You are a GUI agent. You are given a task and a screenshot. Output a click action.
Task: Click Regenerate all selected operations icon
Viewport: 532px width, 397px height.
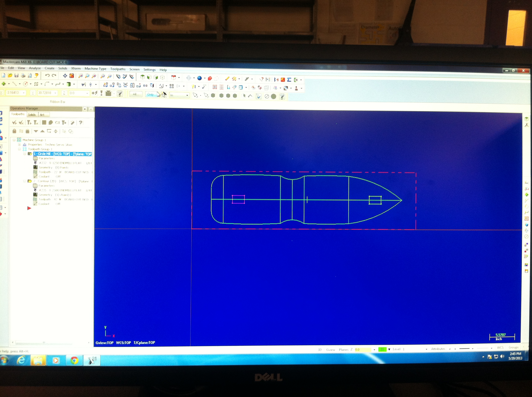point(29,123)
